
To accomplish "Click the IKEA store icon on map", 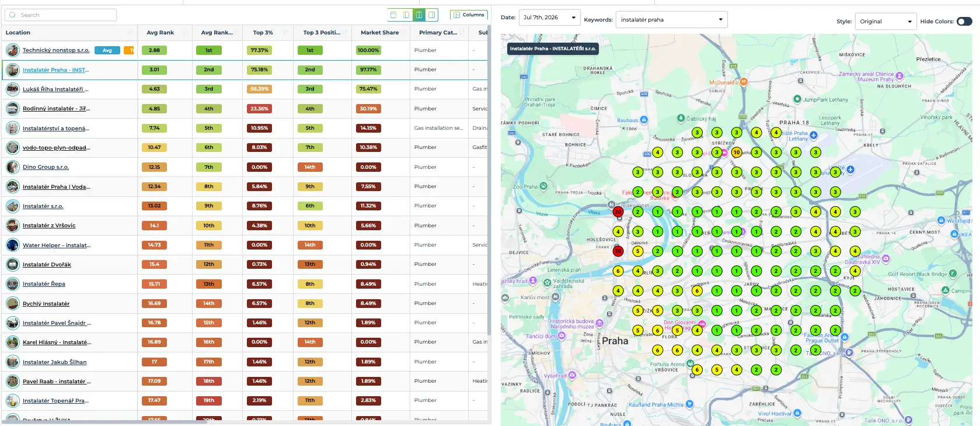I will 955,234.
